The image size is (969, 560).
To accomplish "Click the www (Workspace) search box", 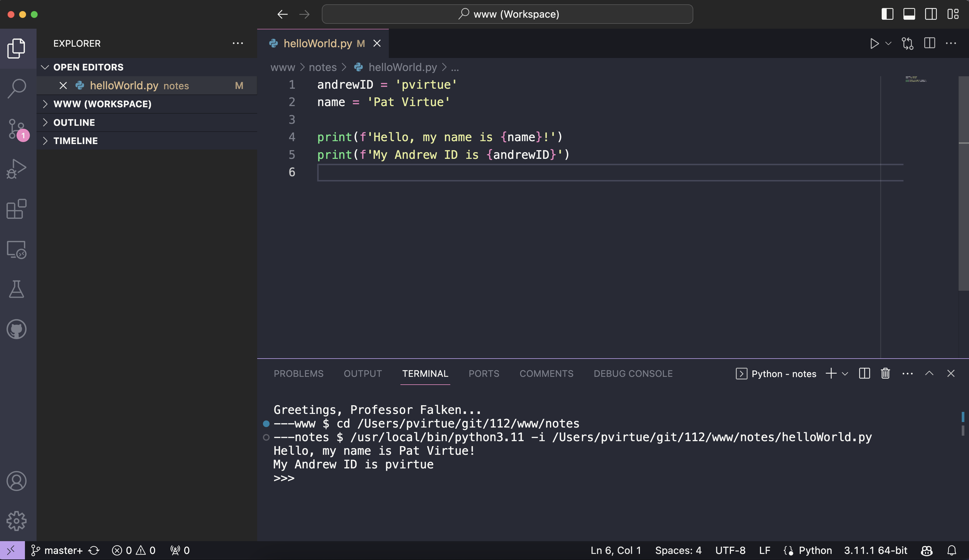I will tap(507, 14).
